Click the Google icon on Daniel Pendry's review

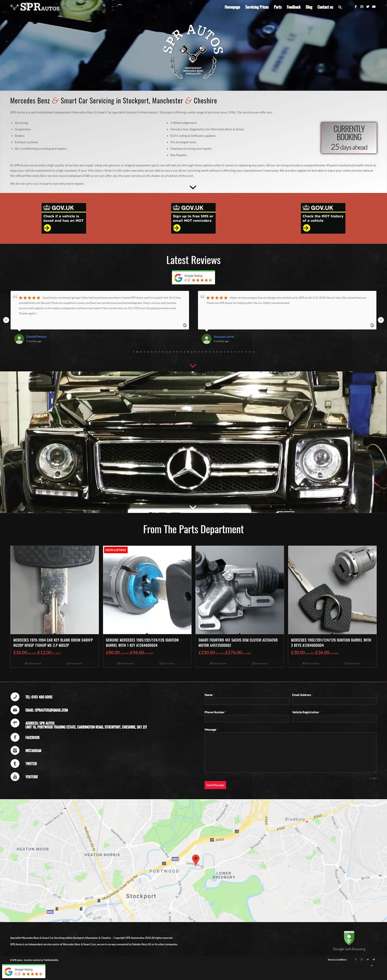click(185, 325)
